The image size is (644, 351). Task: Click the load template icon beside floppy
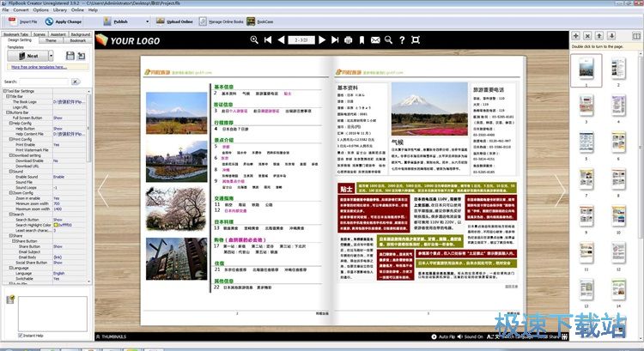[82, 56]
